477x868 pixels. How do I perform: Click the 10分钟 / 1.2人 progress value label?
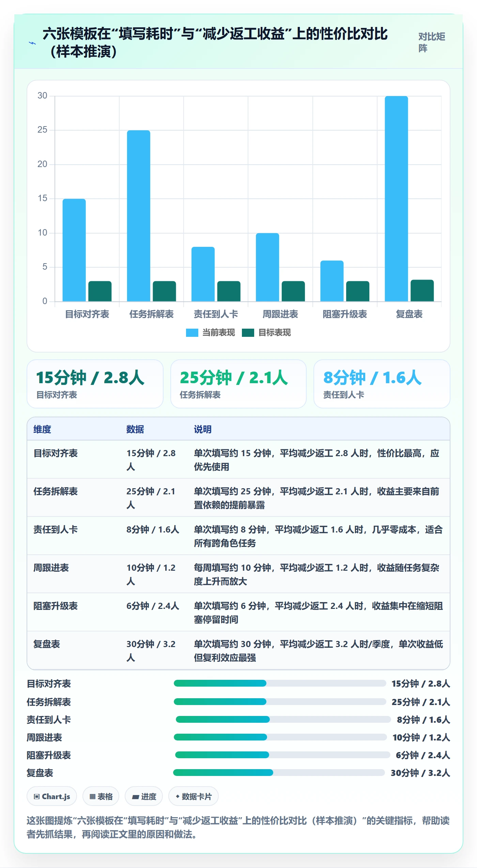click(421, 737)
